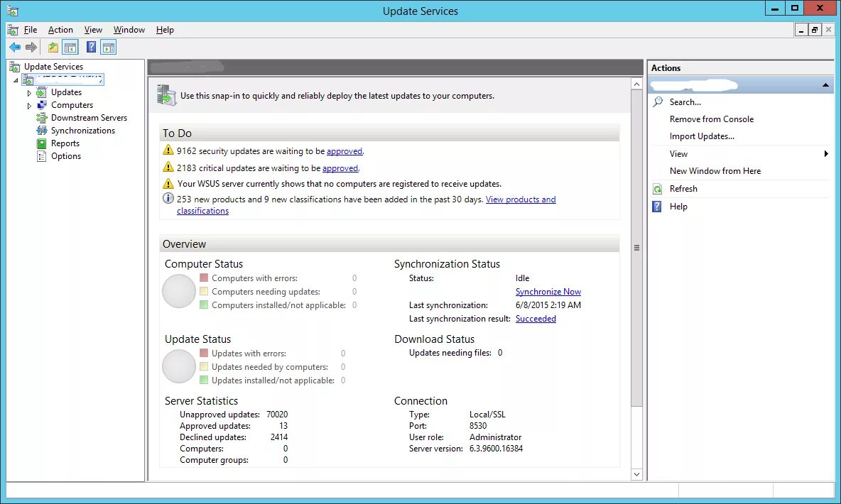841x504 pixels.
Task: Click the Reports icon in tree
Action: [x=41, y=143]
